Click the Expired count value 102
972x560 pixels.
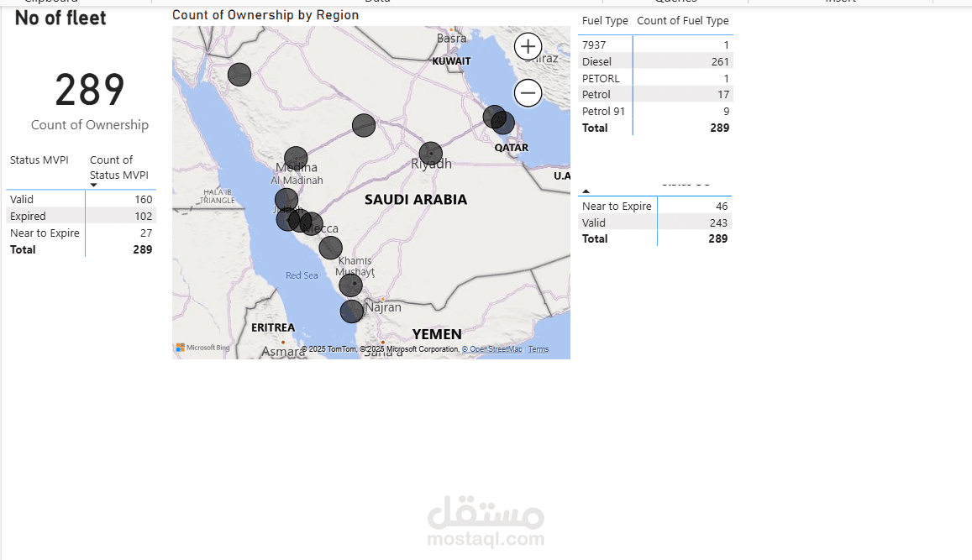click(143, 217)
